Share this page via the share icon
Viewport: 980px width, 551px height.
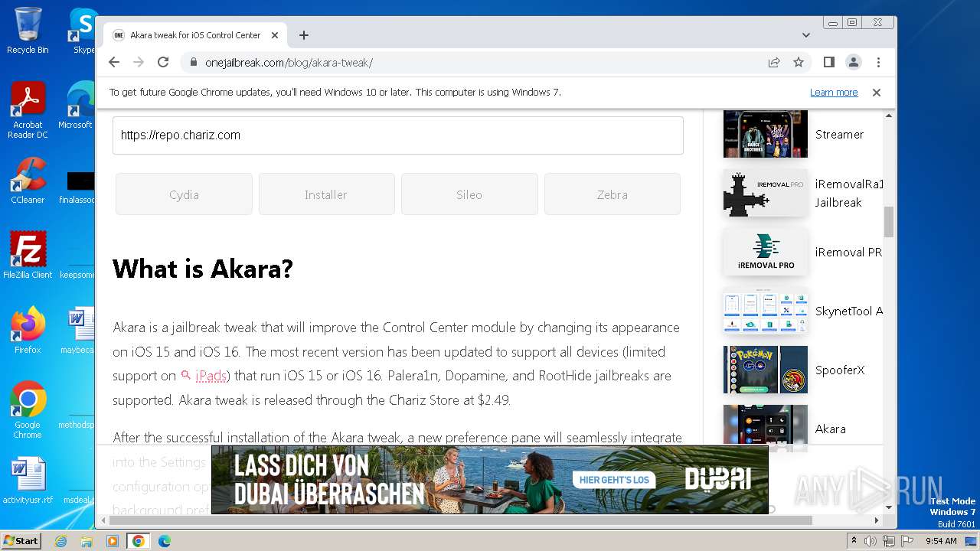774,62
